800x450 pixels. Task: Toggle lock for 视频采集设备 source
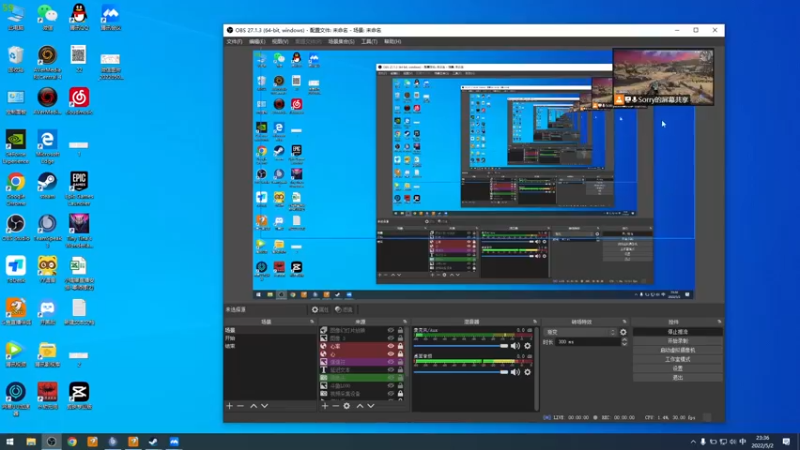click(400, 393)
